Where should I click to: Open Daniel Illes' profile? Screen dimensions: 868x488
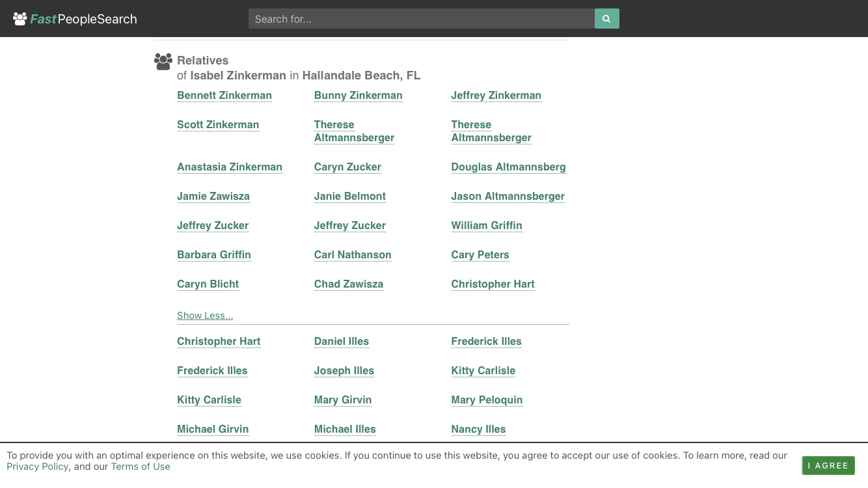click(342, 342)
